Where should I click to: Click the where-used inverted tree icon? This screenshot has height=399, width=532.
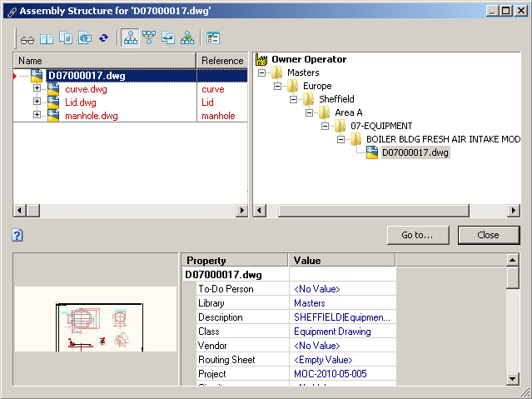(149, 37)
